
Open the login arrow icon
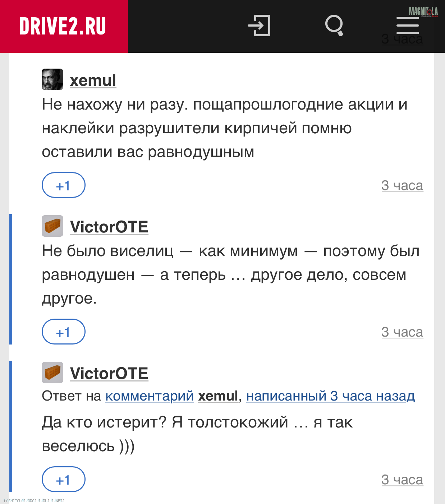(x=259, y=26)
